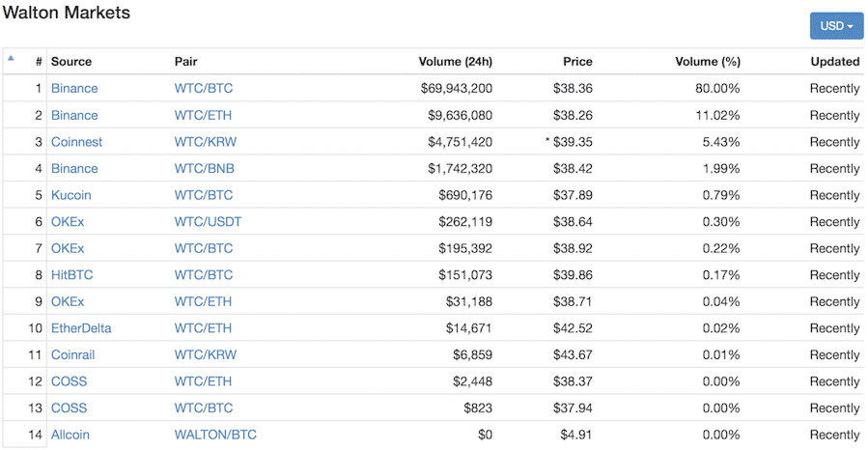Select the $39.86 price cell
Image resolution: width=868 pixels, height=450 pixels.
[573, 275]
